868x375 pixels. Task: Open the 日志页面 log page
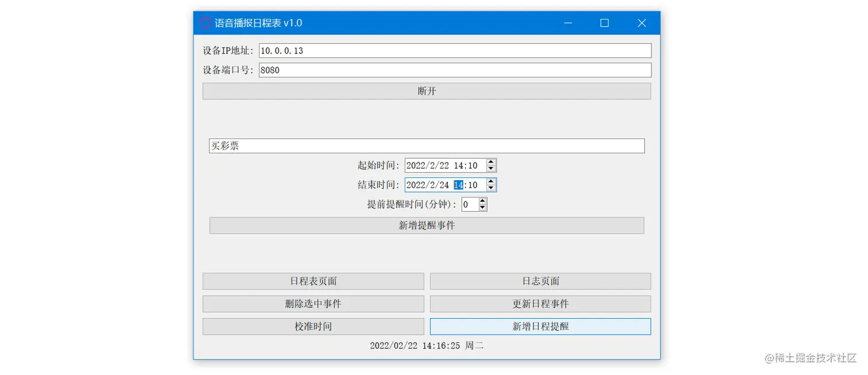(x=540, y=281)
